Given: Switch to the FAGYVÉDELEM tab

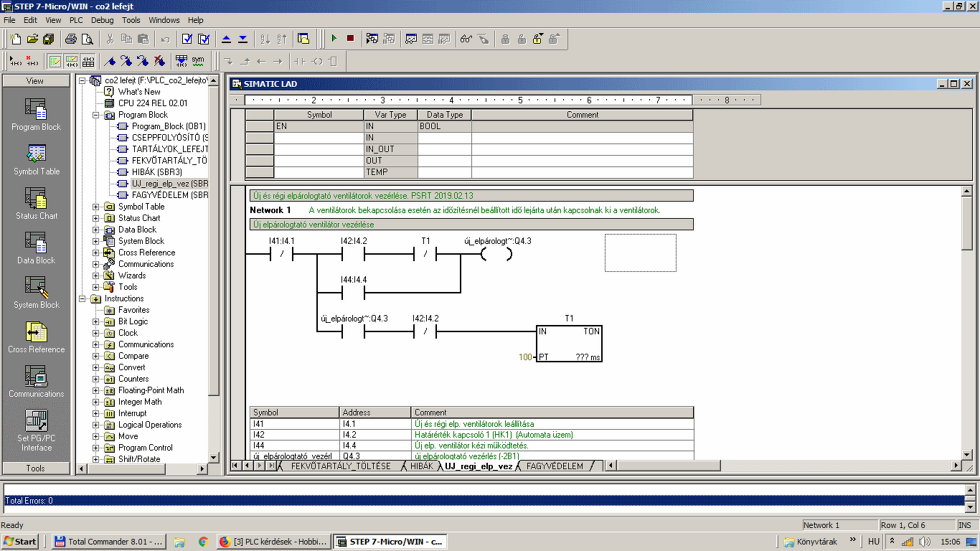Looking at the screenshot, I should pos(555,466).
